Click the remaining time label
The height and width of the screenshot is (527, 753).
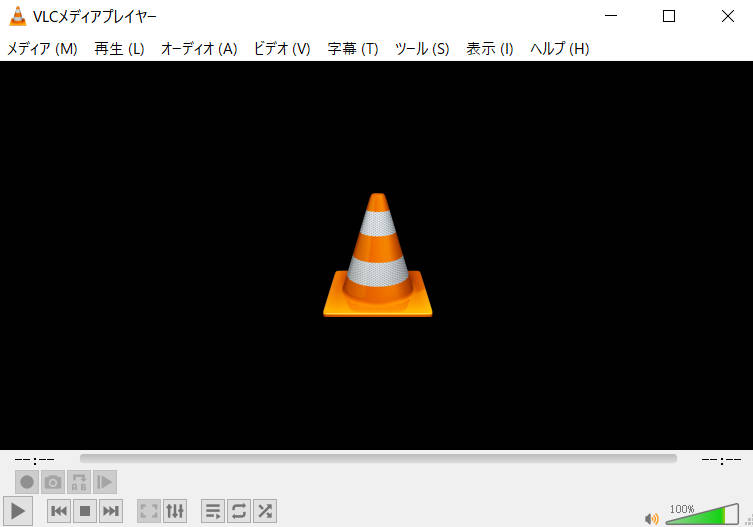point(721,460)
